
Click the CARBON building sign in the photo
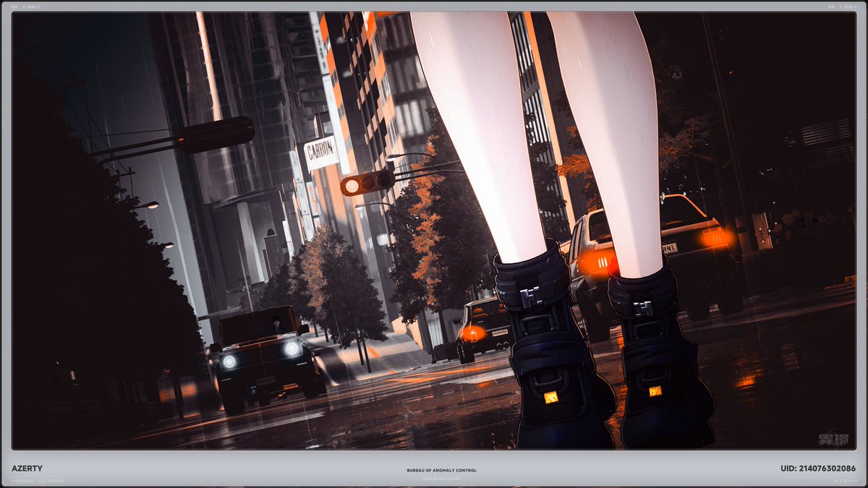pyautogui.click(x=320, y=153)
